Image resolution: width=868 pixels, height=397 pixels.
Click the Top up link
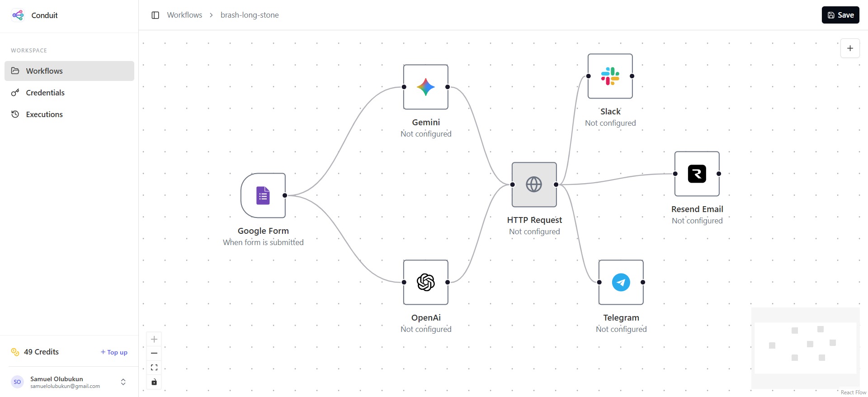coord(114,352)
